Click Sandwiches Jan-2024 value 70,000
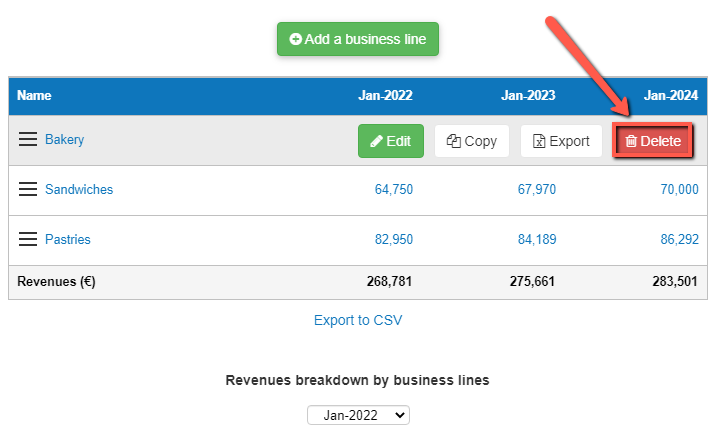This screenshot has height=435, width=715. tap(679, 190)
